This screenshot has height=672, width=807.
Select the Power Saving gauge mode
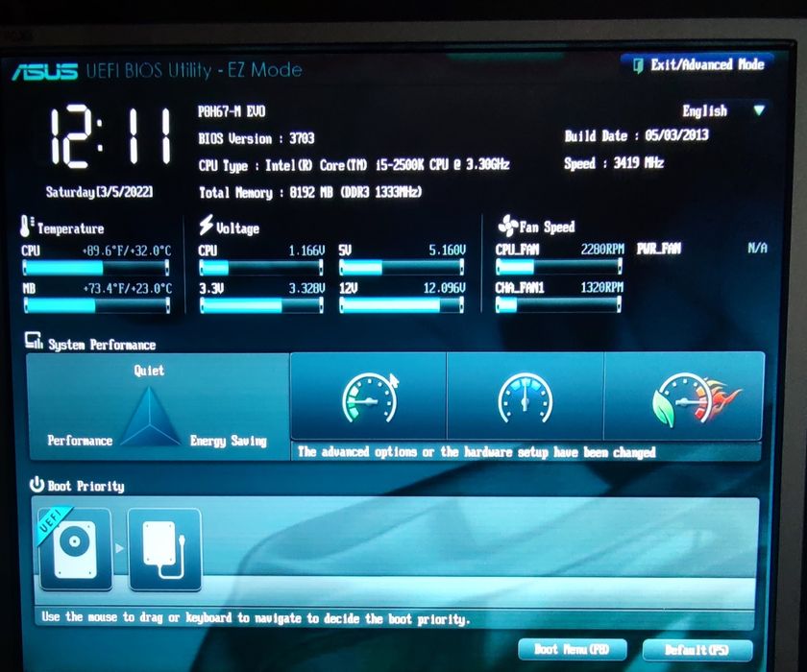369,396
